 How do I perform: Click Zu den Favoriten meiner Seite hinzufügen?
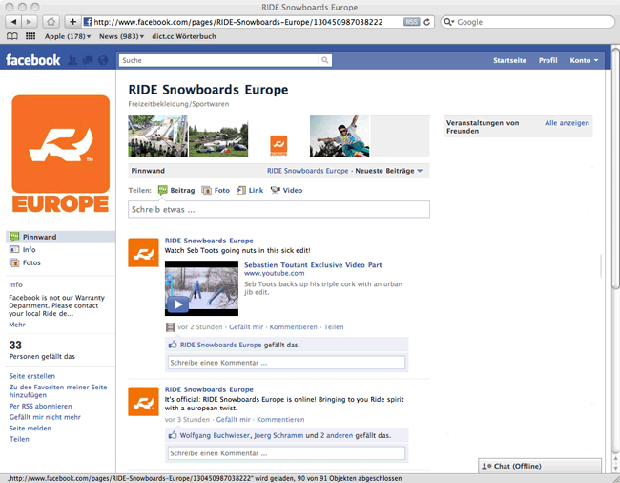pyautogui.click(x=58, y=391)
